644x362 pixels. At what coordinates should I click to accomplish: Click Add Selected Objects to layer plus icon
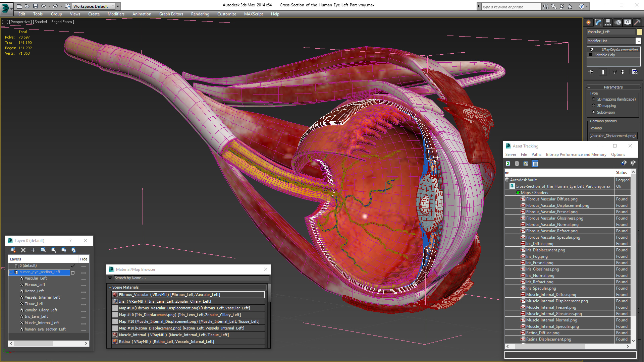pyautogui.click(x=33, y=250)
